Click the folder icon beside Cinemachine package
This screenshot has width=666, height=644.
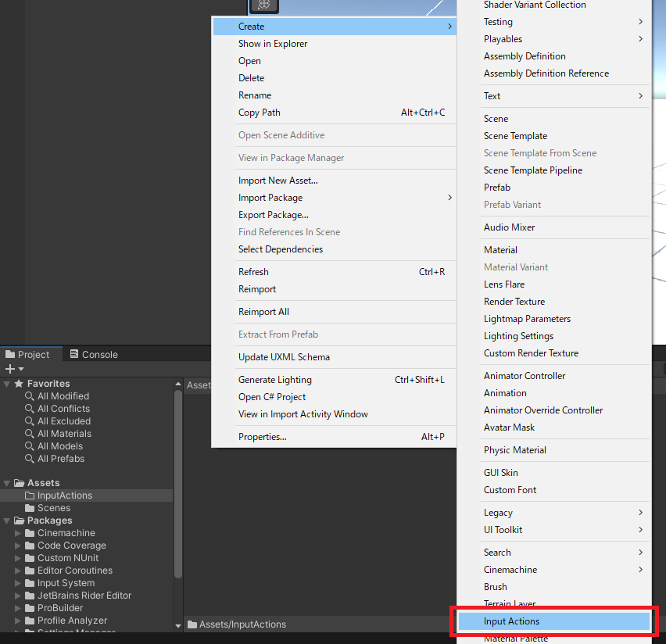click(x=30, y=532)
